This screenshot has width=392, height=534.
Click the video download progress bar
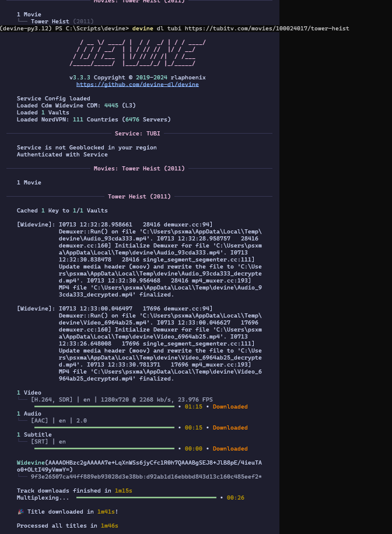coord(104,407)
